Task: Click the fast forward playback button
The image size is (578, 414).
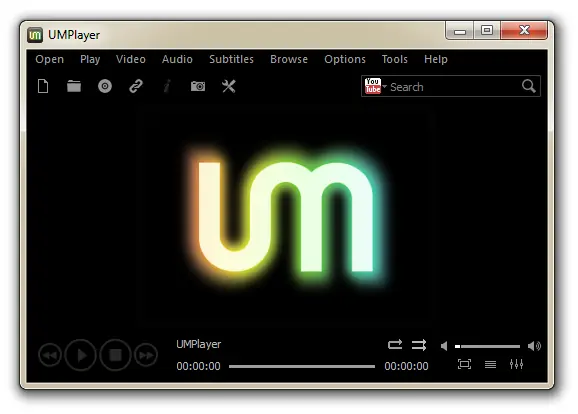Action: coord(146,355)
